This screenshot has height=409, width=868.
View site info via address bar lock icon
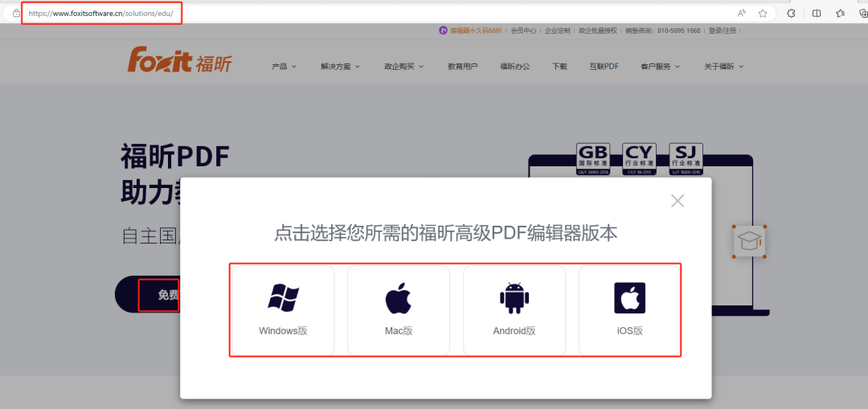(x=16, y=14)
